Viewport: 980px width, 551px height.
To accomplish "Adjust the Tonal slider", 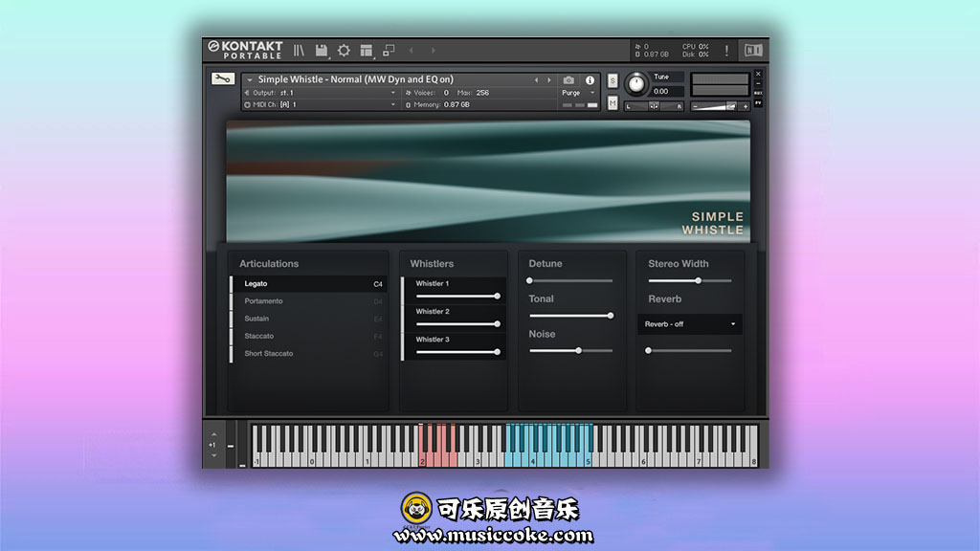I will point(570,316).
